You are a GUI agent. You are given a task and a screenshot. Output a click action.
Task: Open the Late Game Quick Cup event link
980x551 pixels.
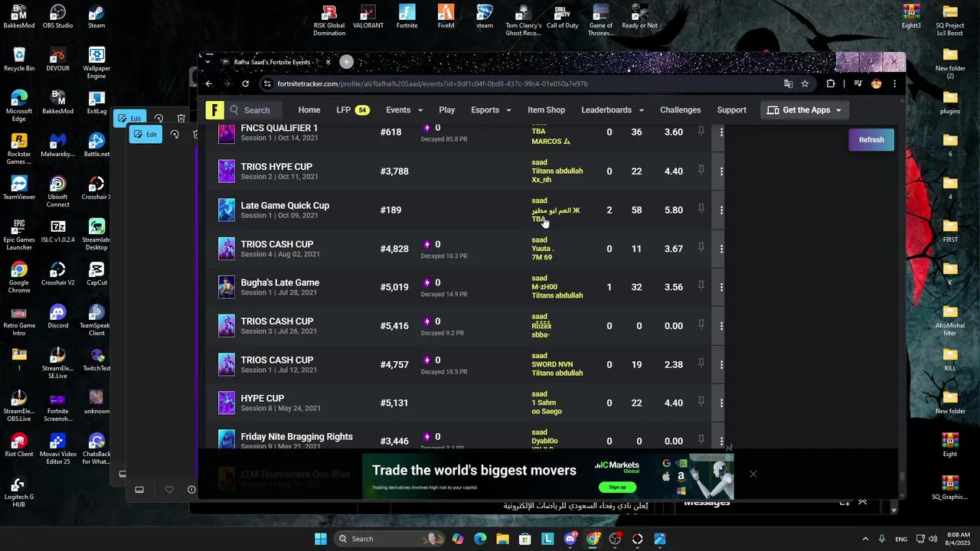click(x=285, y=205)
